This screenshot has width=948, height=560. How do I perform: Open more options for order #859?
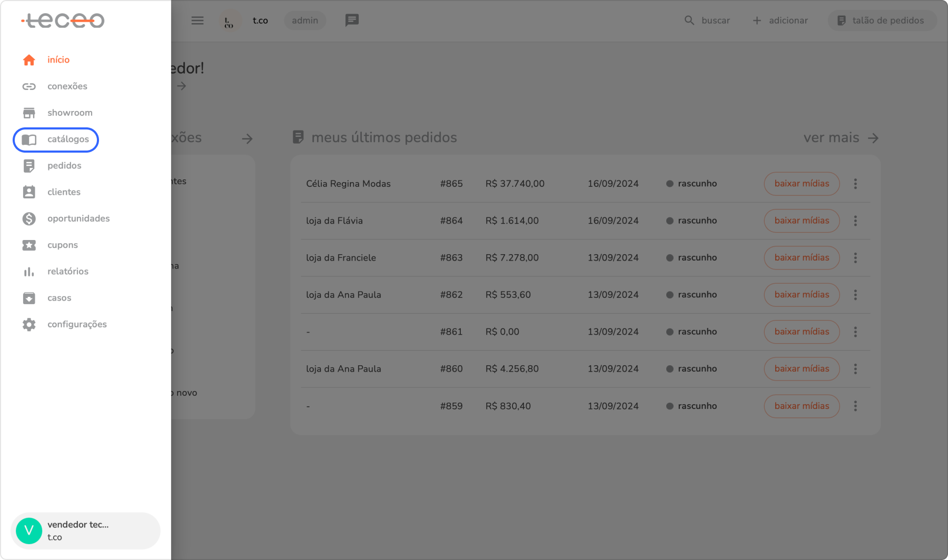855,406
